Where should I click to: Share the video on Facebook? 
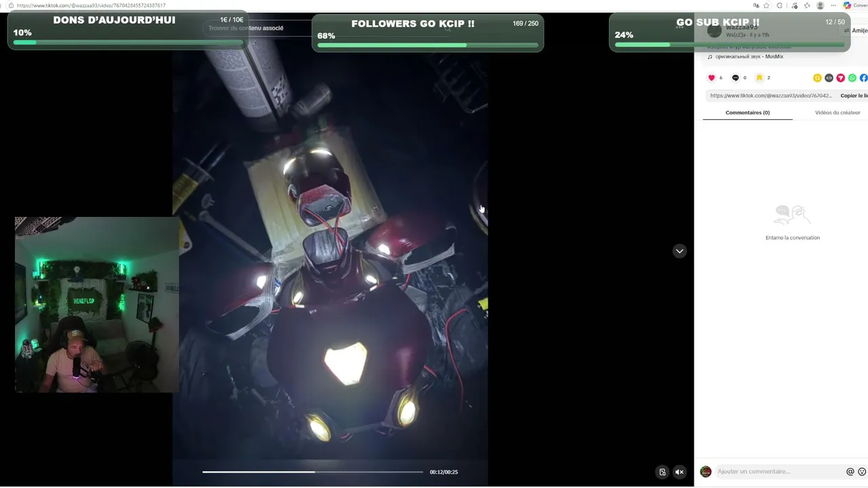(x=864, y=78)
